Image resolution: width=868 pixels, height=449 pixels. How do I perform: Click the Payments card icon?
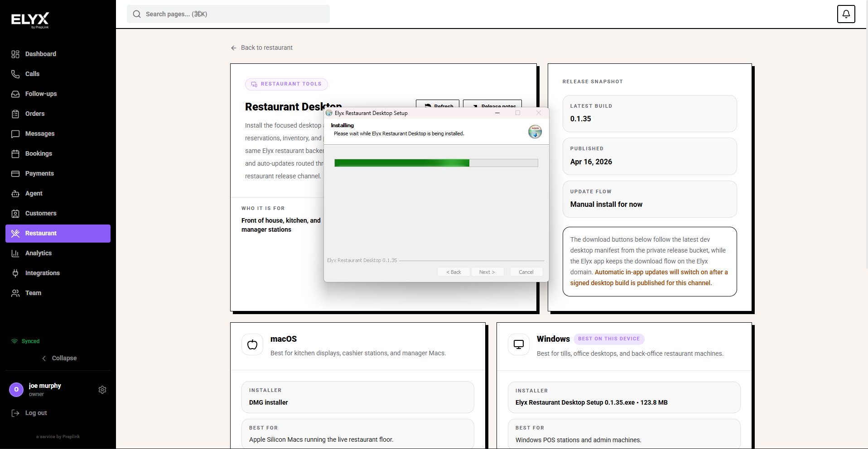pos(15,174)
